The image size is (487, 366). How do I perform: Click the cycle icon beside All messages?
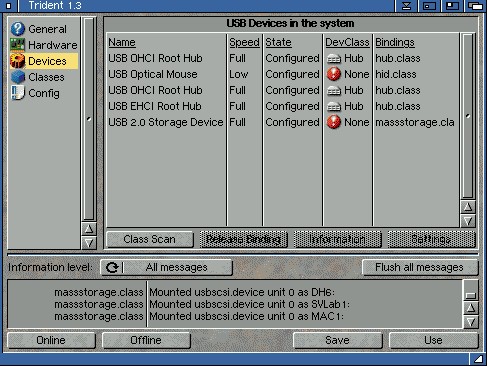click(x=112, y=267)
